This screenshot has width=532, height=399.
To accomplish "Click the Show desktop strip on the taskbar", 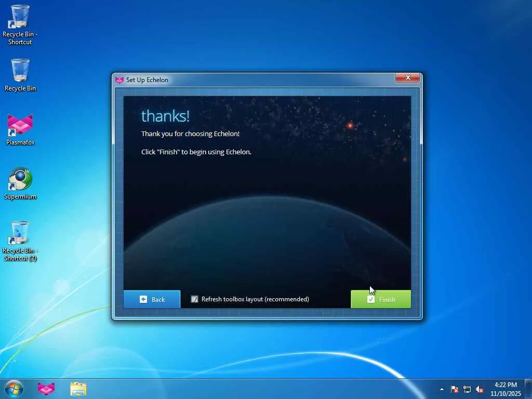I will [x=528, y=389].
